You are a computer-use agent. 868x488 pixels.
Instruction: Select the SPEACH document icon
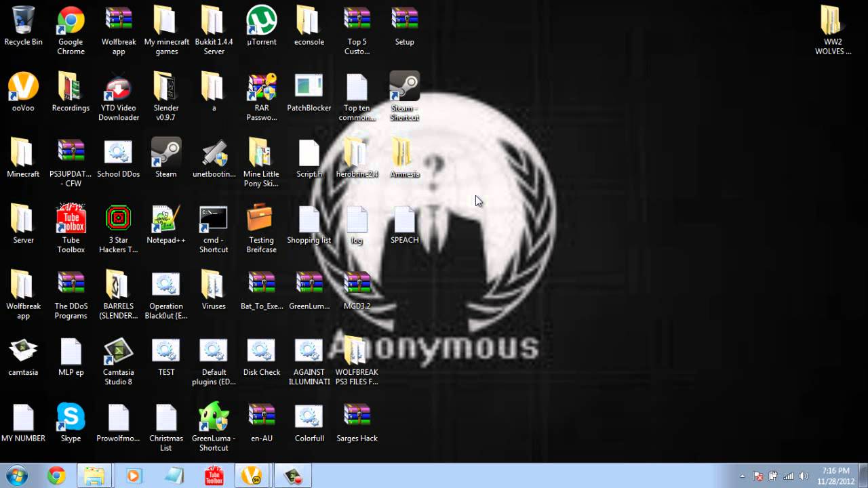(404, 224)
